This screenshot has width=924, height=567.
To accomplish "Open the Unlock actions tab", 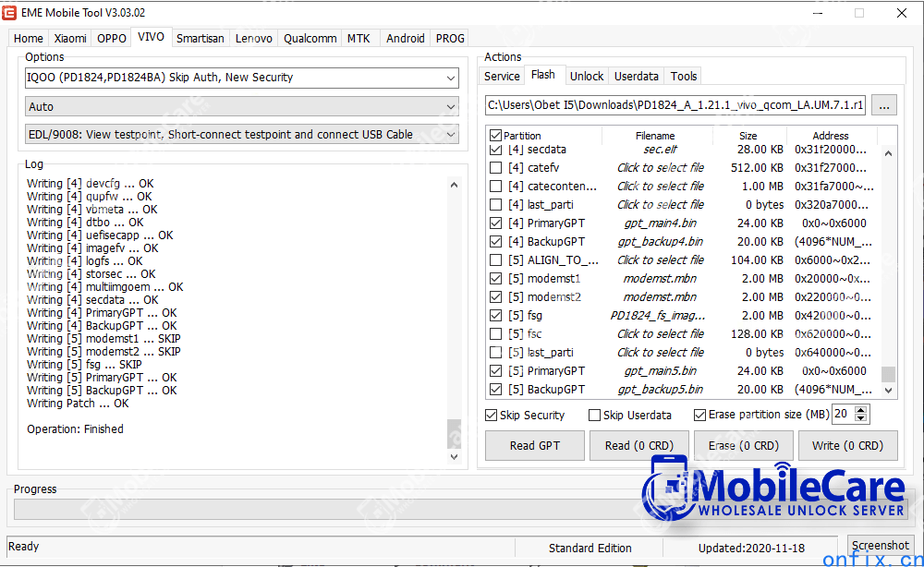I will 587,76.
